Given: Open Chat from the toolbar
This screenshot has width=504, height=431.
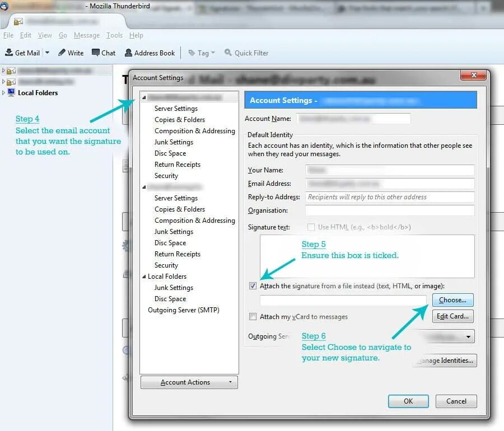Looking at the screenshot, I should [104, 53].
